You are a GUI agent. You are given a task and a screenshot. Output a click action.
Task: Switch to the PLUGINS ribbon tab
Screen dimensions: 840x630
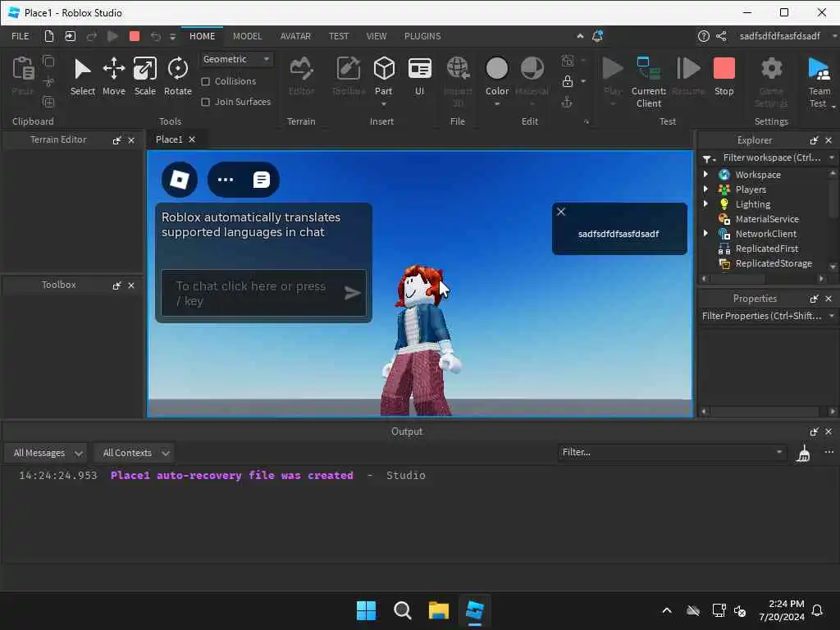(x=422, y=36)
